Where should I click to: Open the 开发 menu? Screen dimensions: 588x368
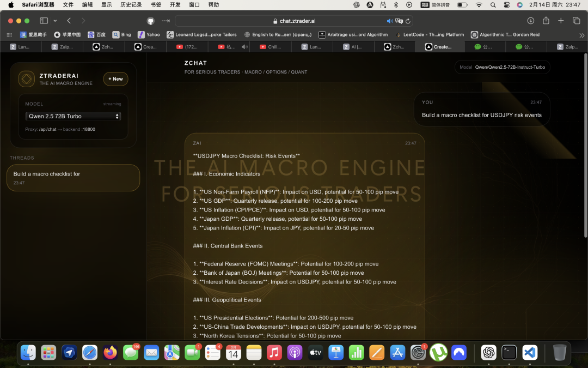click(175, 4)
